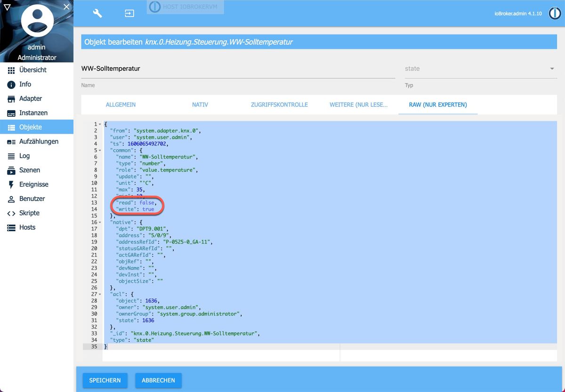Click the Aufzählungen icon
The height and width of the screenshot is (392, 565).
pos(11,142)
